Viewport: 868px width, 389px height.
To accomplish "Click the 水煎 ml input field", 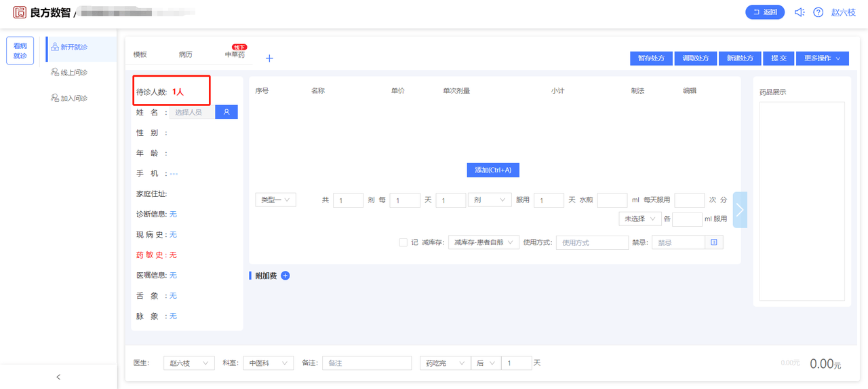I will coord(612,200).
